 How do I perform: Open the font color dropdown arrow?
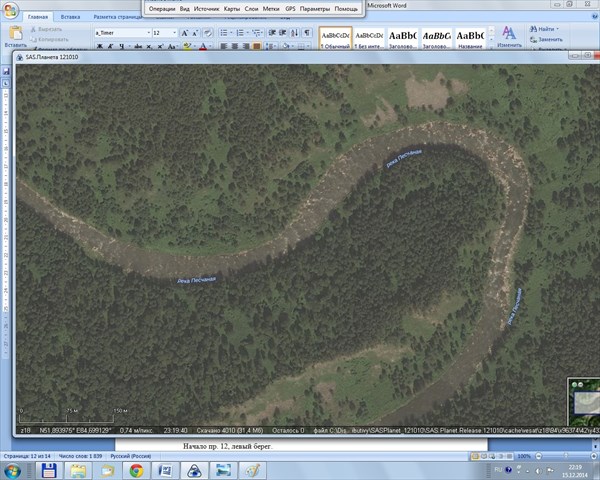pos(209,46)
